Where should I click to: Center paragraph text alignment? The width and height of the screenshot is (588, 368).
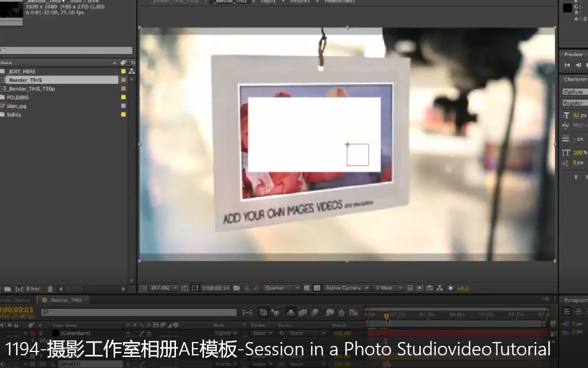579,312
